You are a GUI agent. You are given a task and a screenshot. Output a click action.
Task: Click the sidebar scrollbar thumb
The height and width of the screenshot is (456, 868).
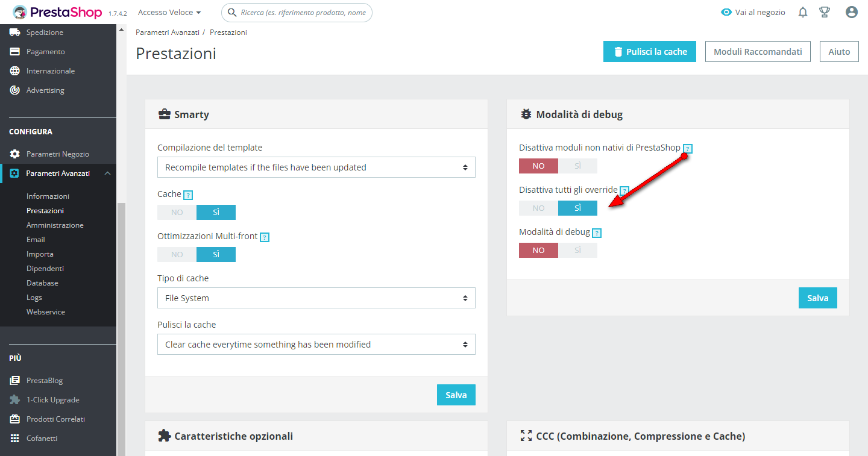(x=121, y=325)
